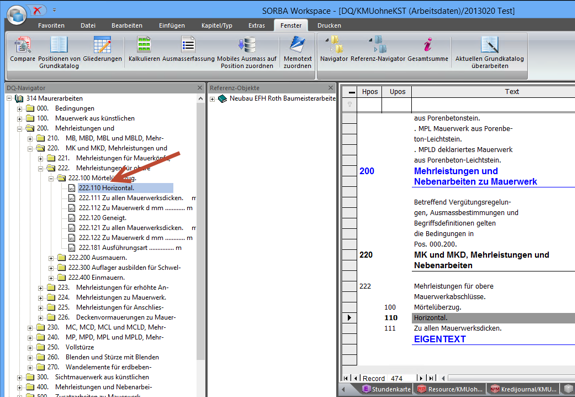Open Positionen von Grundkatalog
The image size is (575, 397).
pyautogui.click(x=59, y=52)
